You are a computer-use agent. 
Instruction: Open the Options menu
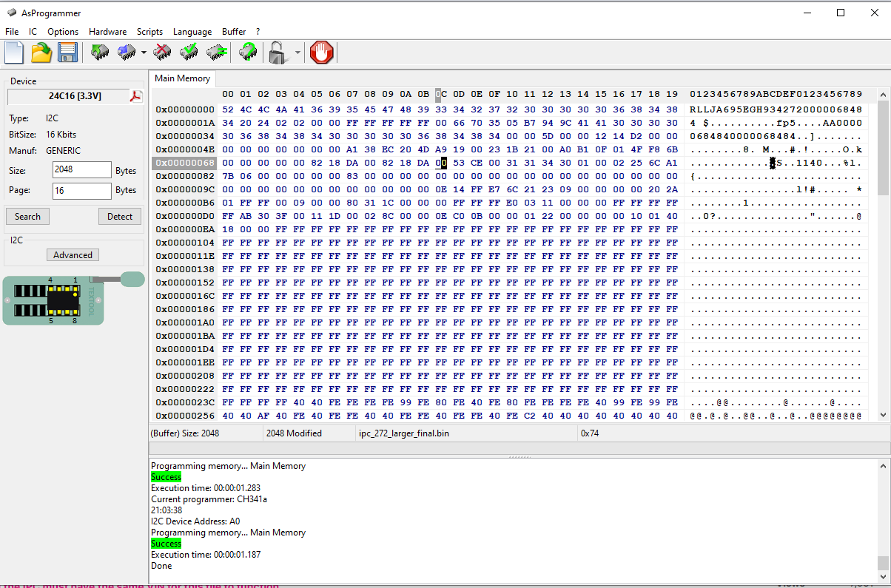pyautogui.click(x=63, y=32)
